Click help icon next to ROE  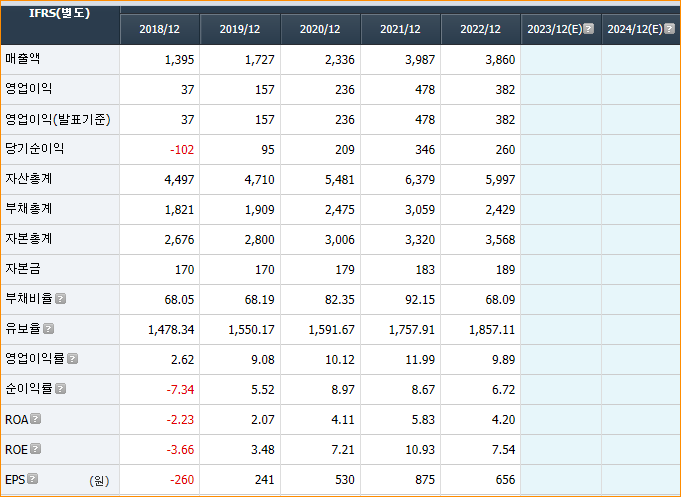coord(36,449)
